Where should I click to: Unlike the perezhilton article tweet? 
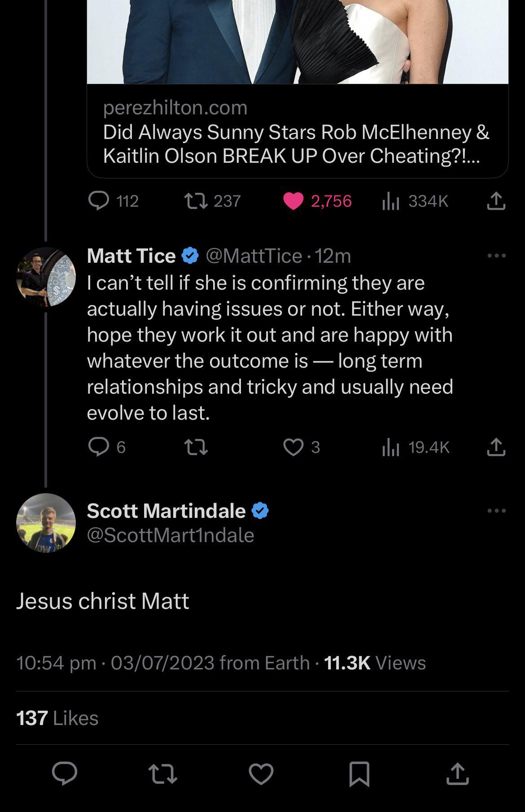[293, 201]
